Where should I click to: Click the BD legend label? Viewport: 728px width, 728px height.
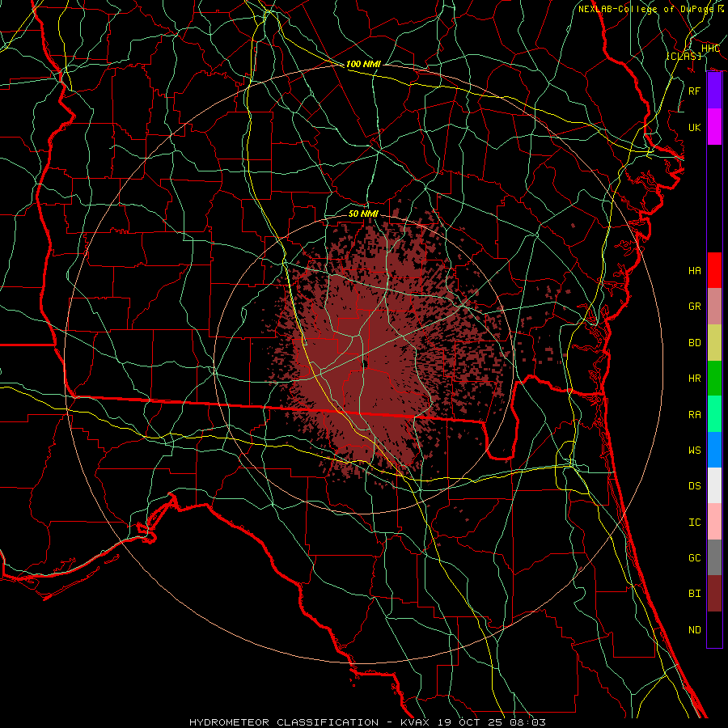pos(694,343)
